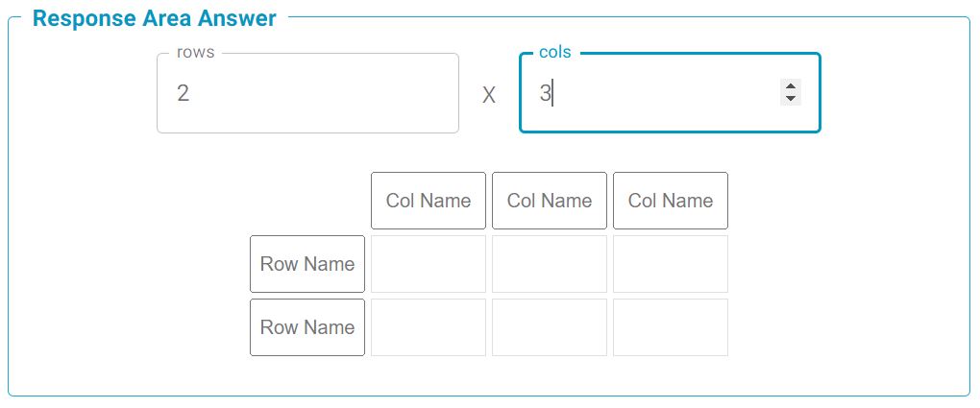Select cell in second row, second column
Screen dimensions: 980x408
point(550,327)
